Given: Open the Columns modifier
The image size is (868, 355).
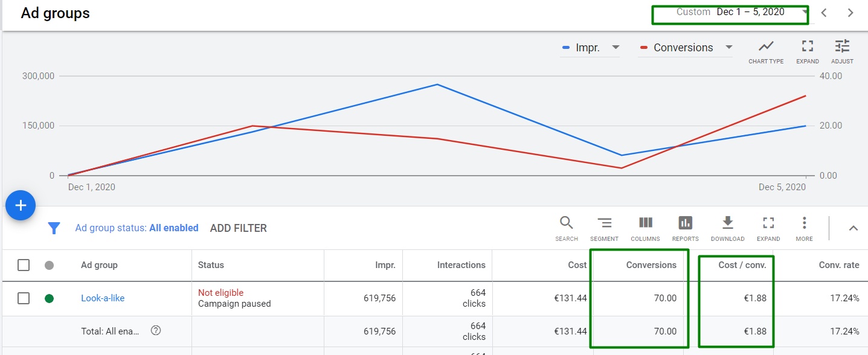Looking at the screenshot, I should coord(645,223).
